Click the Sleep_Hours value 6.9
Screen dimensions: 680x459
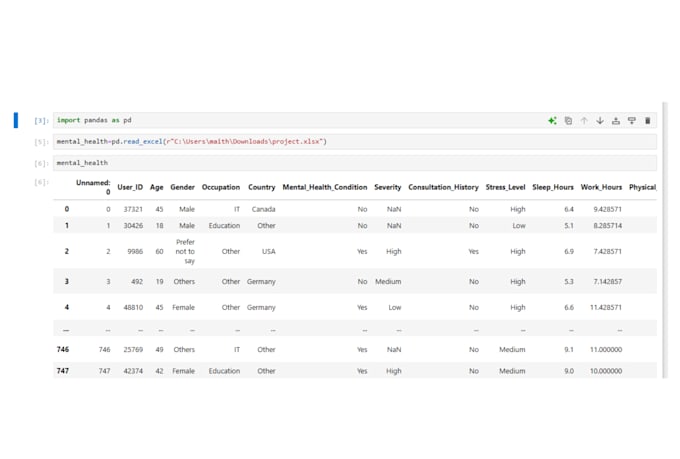tap(569, 251)
